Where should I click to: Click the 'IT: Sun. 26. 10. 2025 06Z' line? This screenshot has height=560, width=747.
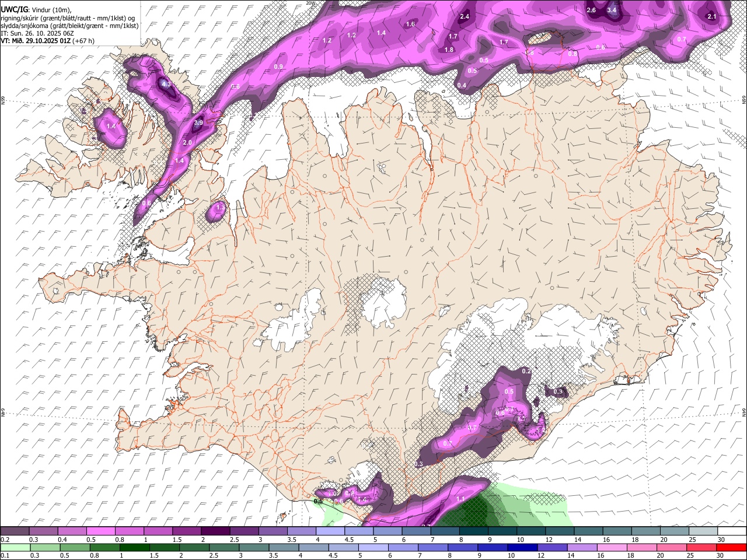coord(37,33)
